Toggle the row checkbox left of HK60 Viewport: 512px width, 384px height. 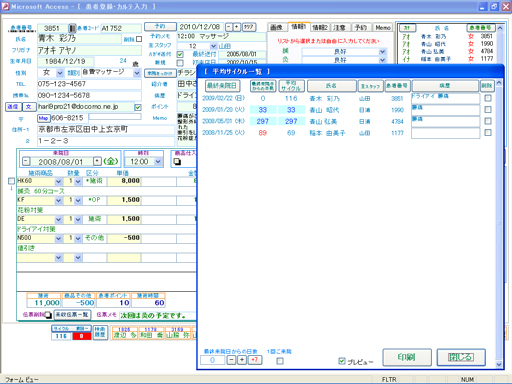point(11,181)
